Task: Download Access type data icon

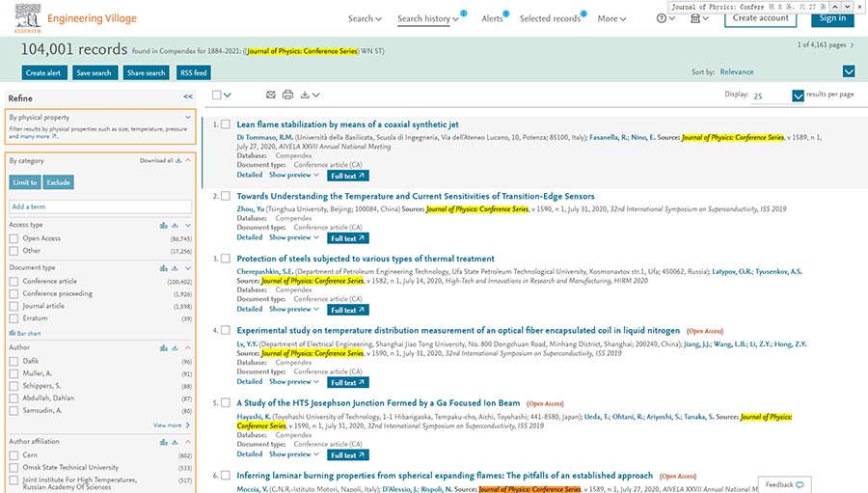Action: pos(175,225)
